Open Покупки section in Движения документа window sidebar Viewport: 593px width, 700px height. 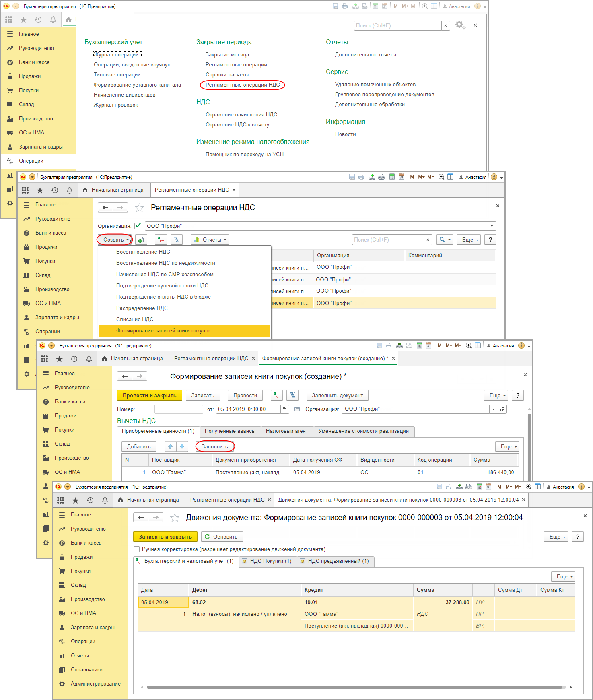click(80, 571)
